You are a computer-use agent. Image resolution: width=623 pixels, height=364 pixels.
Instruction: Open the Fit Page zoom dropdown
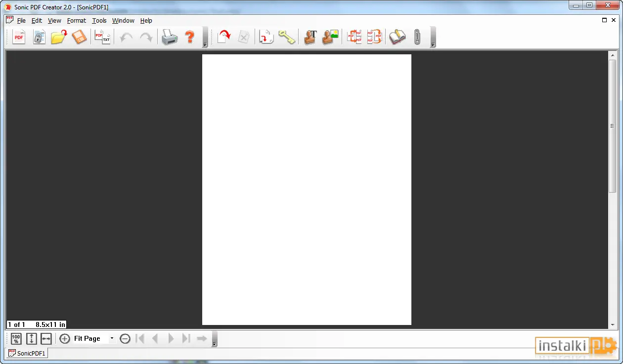(x=112, y=339)
